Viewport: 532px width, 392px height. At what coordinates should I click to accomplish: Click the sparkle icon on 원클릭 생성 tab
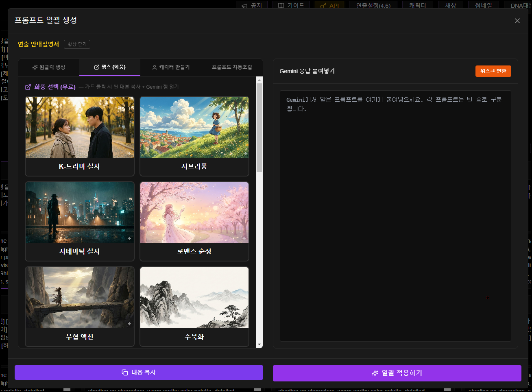coord(35,67)
